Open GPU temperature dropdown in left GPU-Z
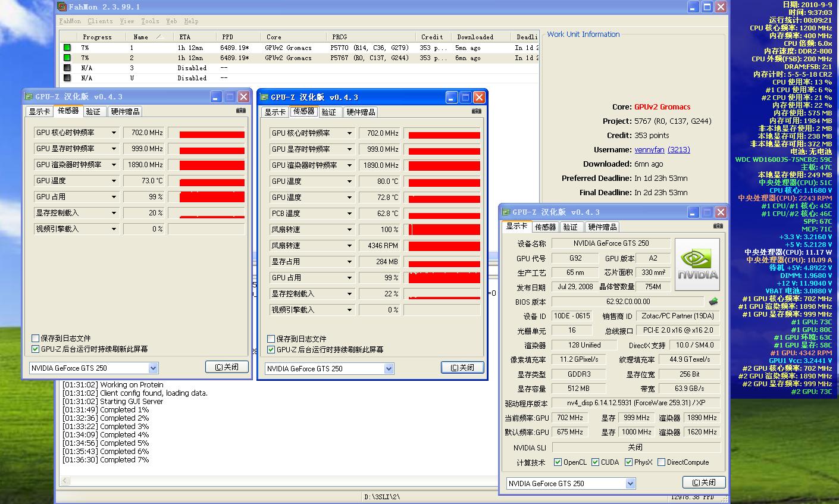 (114, 181)
